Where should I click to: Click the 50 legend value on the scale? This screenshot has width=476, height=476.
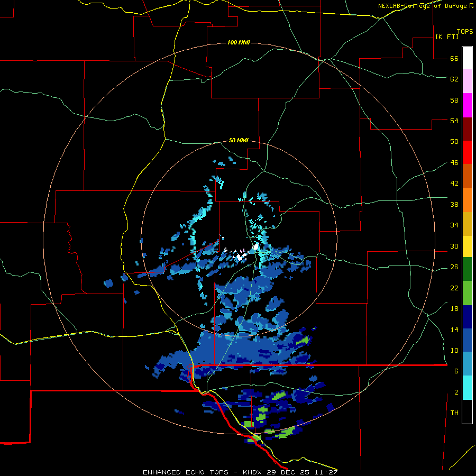coord(454,141)
